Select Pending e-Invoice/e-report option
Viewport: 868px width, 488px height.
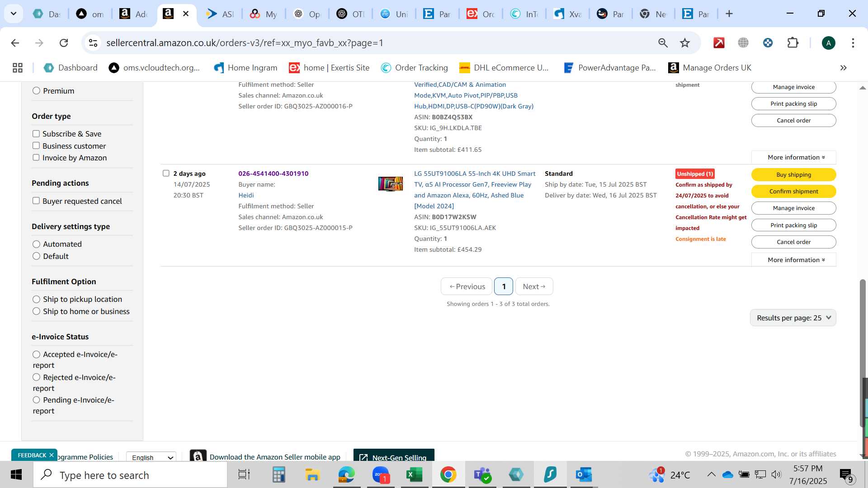37,400
